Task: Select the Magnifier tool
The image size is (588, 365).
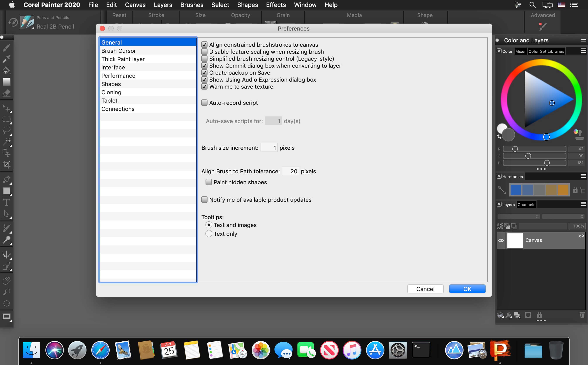Action: [7, 292]
